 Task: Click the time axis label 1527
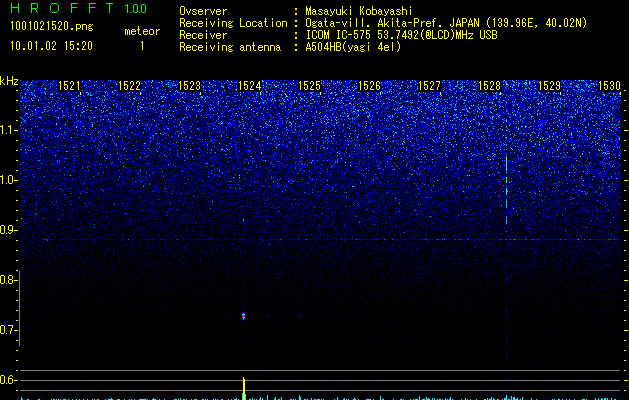429,86
